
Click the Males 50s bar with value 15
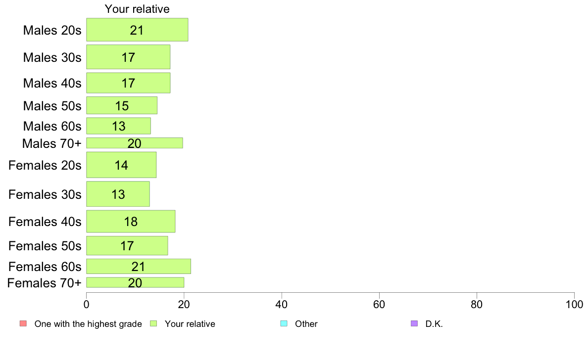pos(122,105)
